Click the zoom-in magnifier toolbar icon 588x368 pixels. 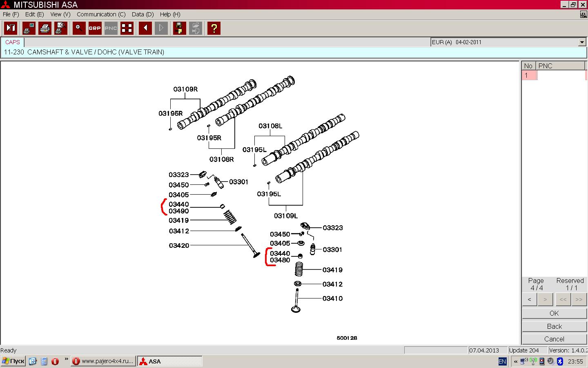click(x=79, y=28)
